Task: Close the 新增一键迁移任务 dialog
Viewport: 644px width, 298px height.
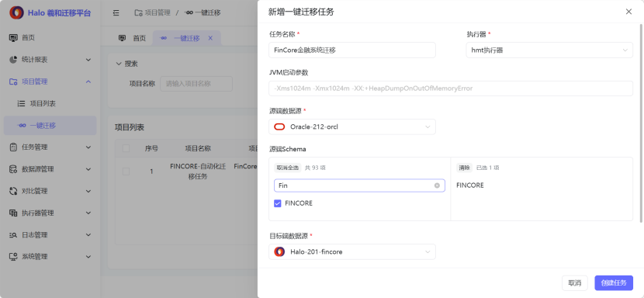Action: tap(628, 12)
